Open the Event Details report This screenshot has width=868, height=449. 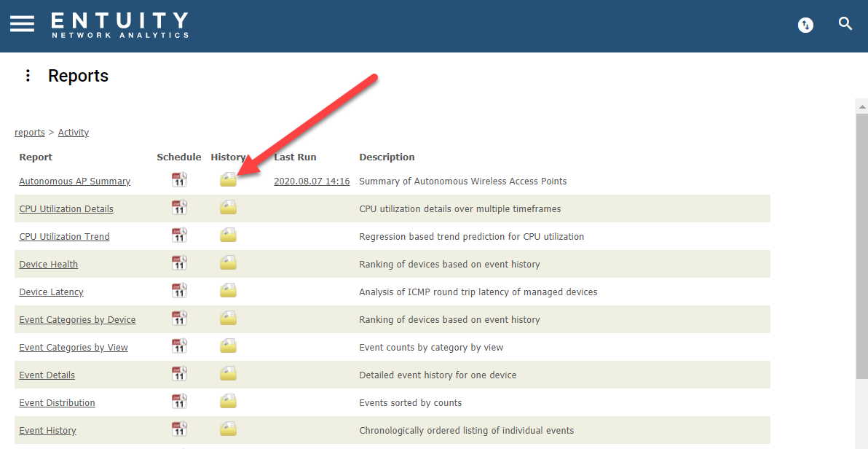pyautogui.click(x=47, y=375)
